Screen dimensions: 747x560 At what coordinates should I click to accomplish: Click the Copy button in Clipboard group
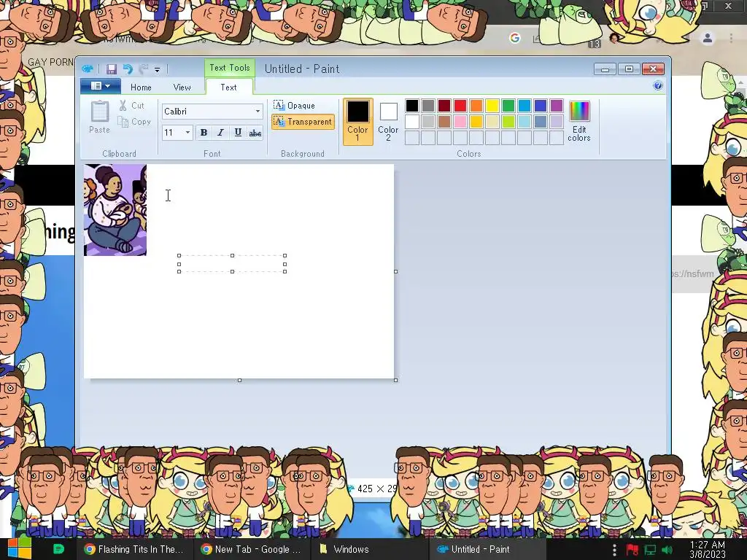[134, 122]
